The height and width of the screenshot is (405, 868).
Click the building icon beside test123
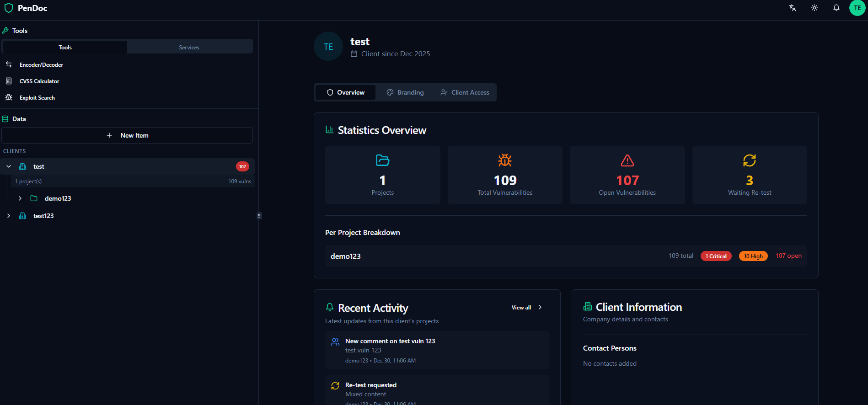pyautogui.click(x=22, y=216)
